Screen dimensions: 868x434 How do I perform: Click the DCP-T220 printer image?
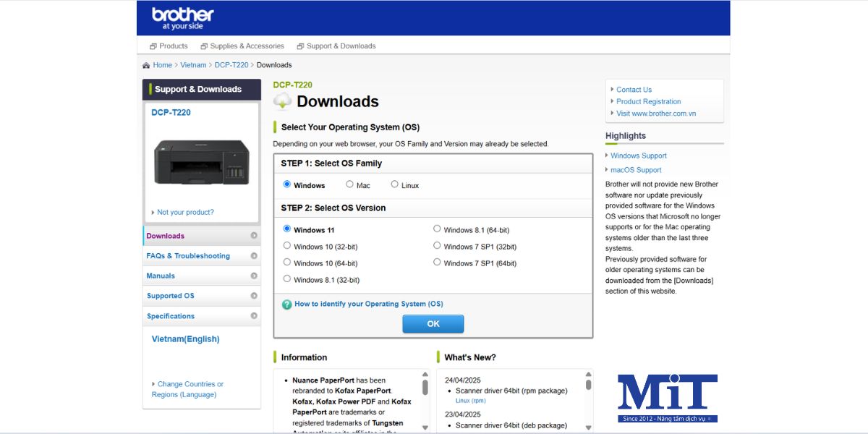coord(202,162)
